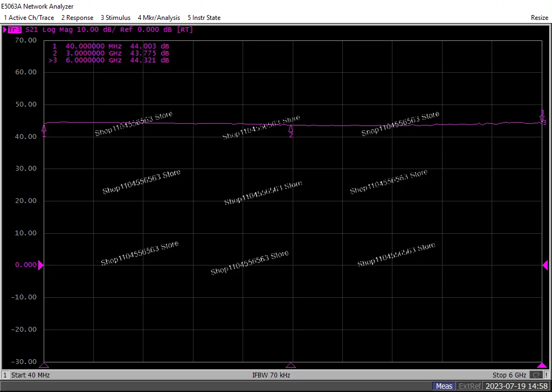This screenshot has width=552, height=392.
Task: Click the Log Mag format label
Action: click(x=57, y=30)
